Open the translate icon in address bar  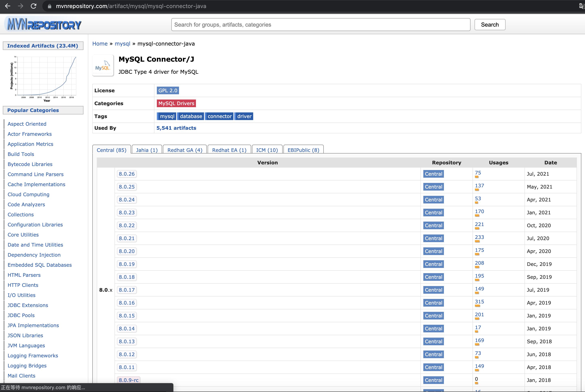coord(582,6)
